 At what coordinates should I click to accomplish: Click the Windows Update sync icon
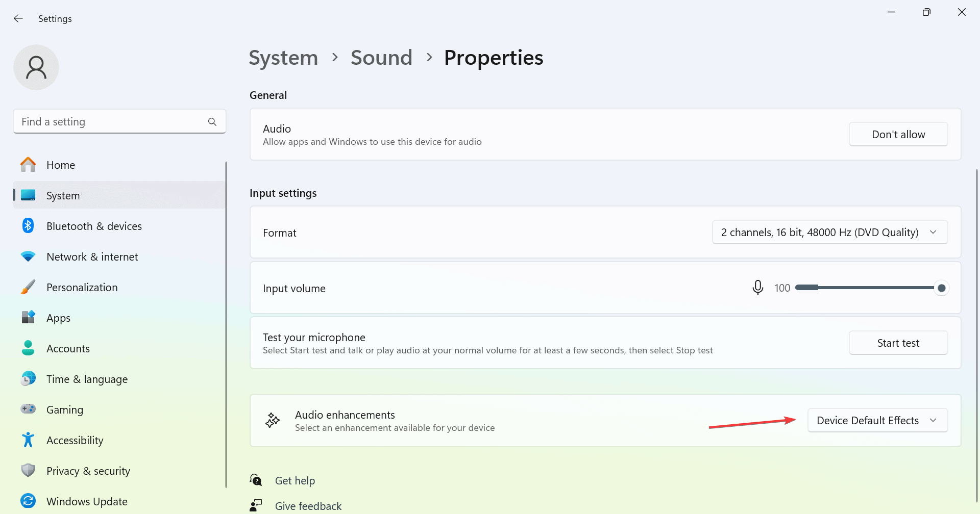click(x=28, y=501)
